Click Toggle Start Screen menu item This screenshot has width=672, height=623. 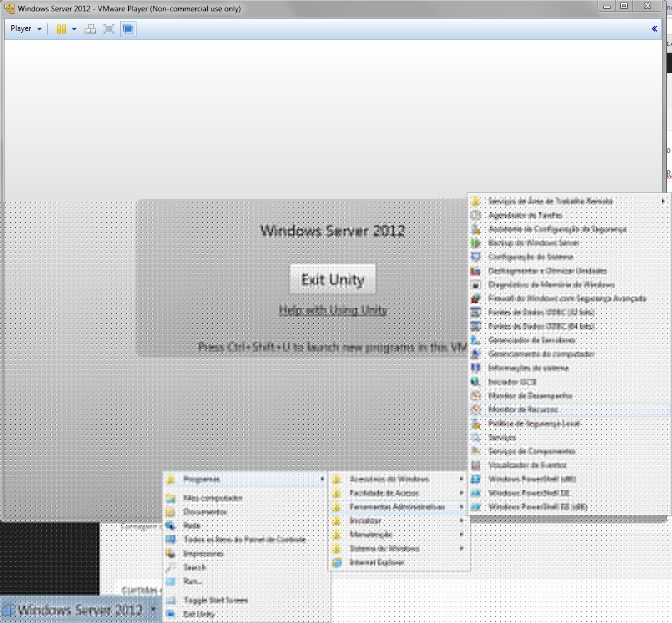pos(246,600)
